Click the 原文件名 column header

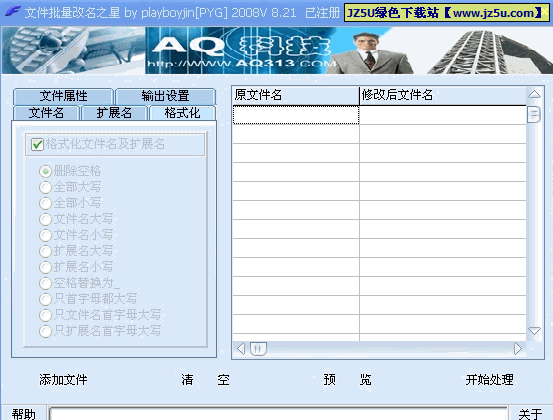296,95
